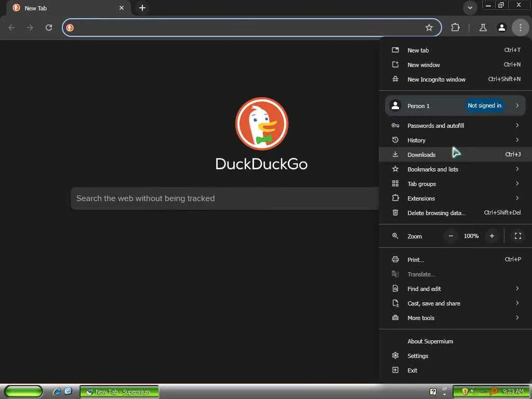
Task: Click the Downloads arrow icon
Action: point(395,154)
